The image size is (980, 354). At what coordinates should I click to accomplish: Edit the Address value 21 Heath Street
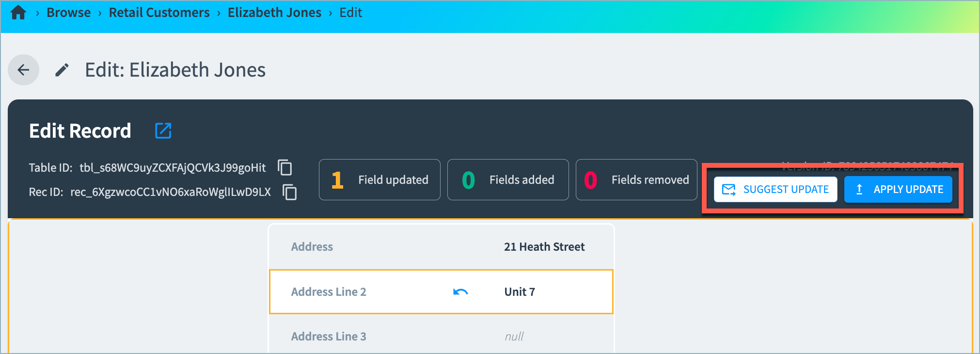(544, 247)
